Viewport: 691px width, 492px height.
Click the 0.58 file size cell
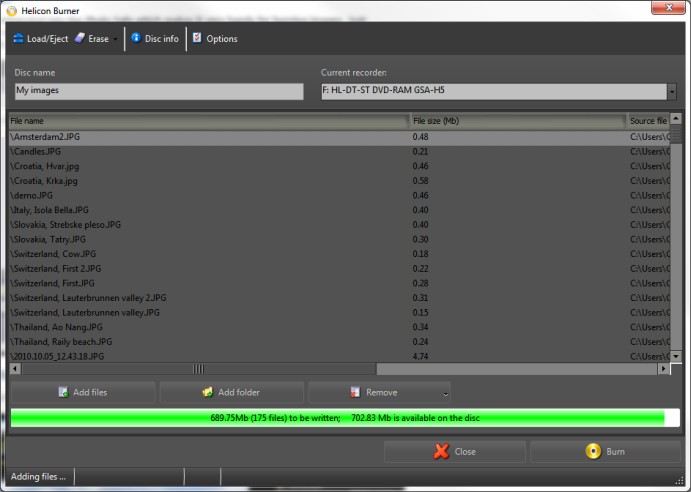point(420,181)
